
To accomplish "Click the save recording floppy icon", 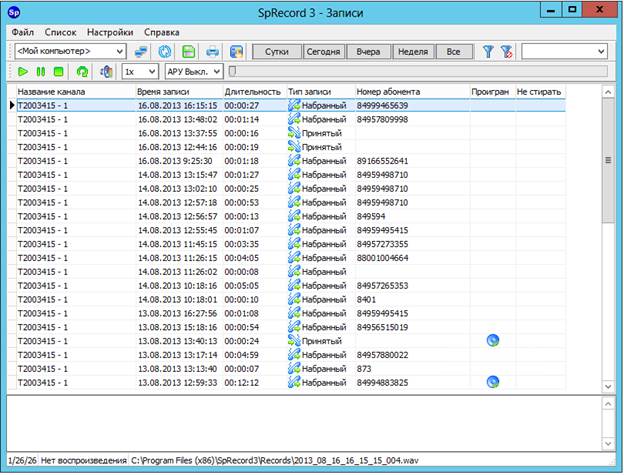I will 188,51.
